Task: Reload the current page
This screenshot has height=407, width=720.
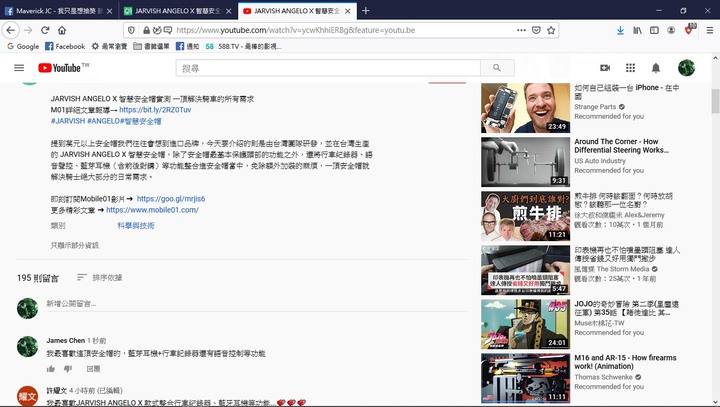Action: [x=45, y=30]
